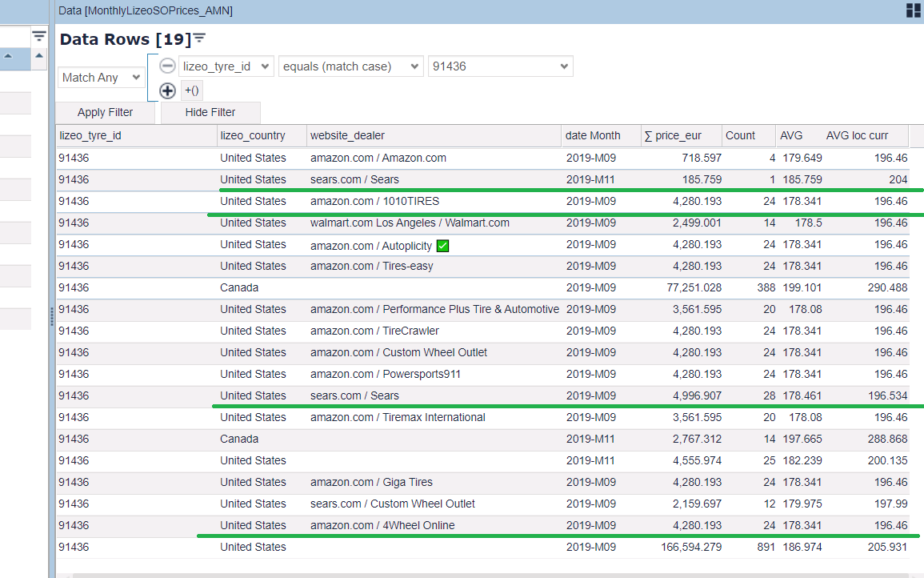This screenshot has height=578, width=924.
Task: Click the filter icon beside Data Rows heading
Action: (x=199, y=38)
